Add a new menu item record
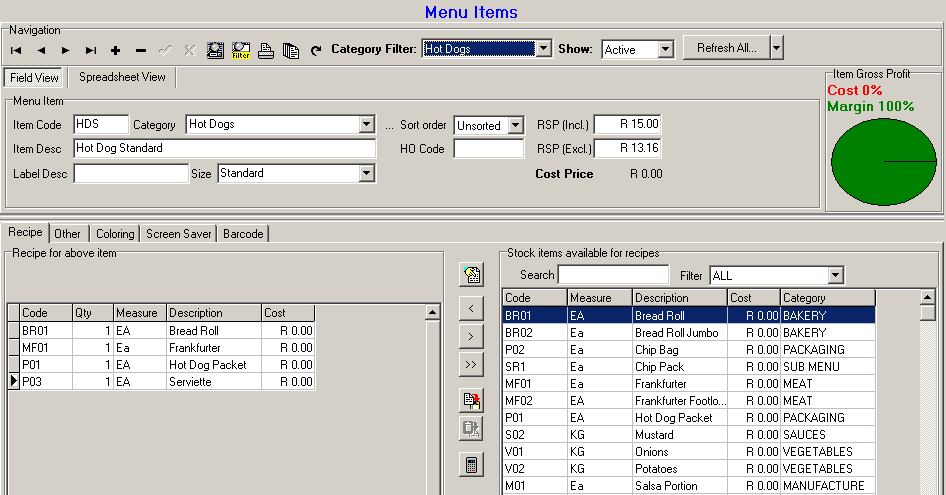Viewport: 946px width, 495px height. tap(115, 50)
